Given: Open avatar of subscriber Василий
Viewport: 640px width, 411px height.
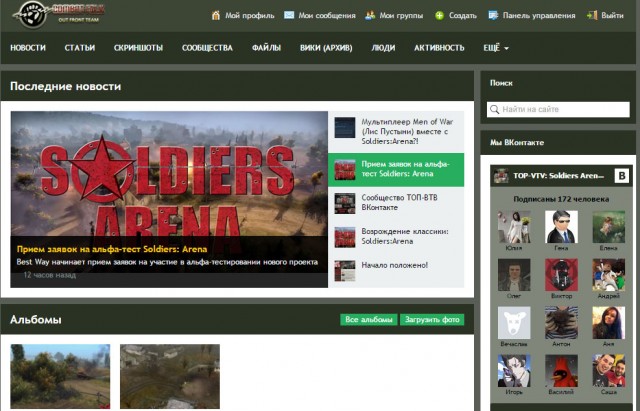Looking at the screenshot, I should pyautogui.click(x=561, y=371).
